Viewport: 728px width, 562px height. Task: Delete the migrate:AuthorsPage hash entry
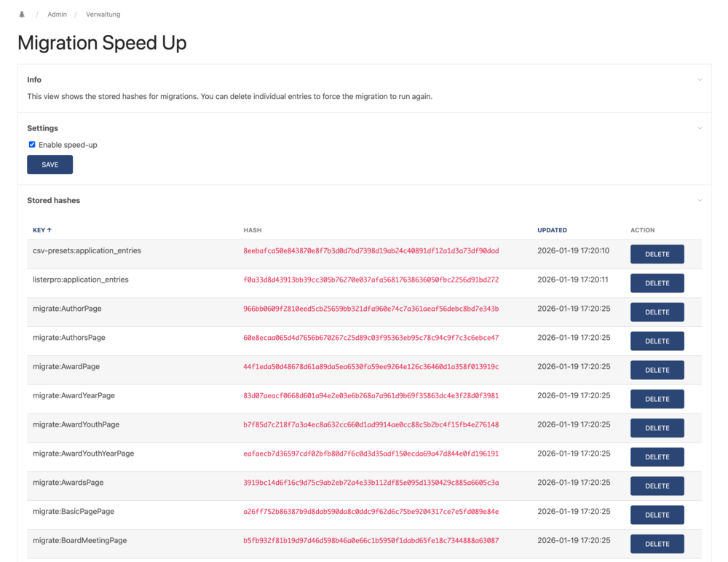(657, 341)
